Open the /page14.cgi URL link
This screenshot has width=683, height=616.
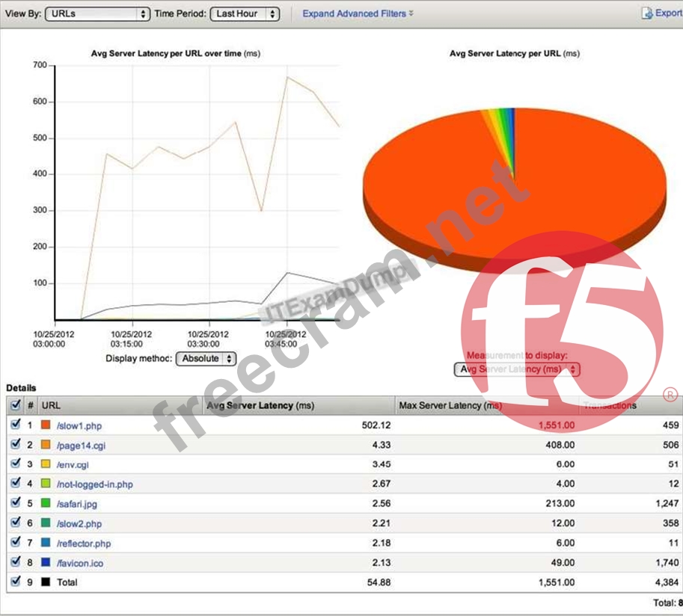pyautogui.click(x=81, y=446)
